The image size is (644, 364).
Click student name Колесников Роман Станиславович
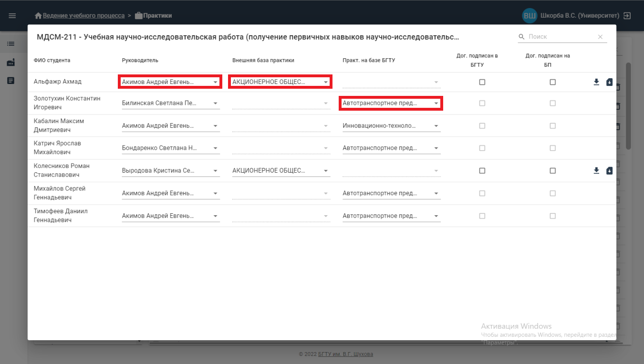pos(62,170)
